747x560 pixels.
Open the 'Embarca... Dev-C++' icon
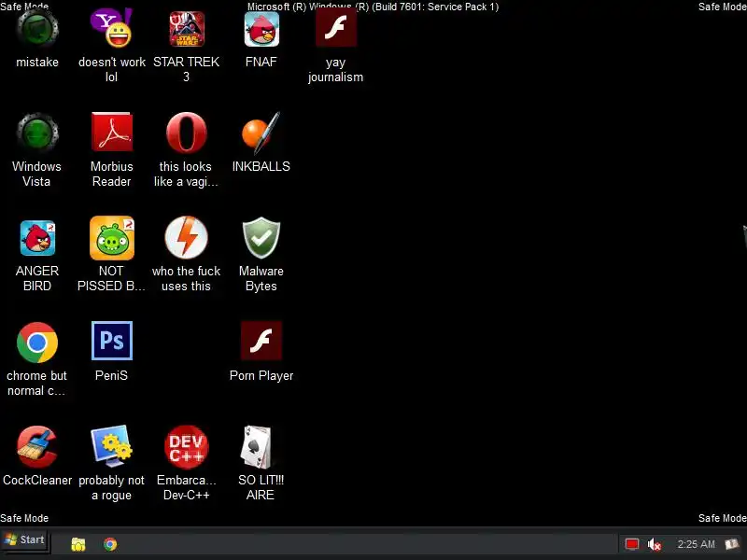pos(186,447)
